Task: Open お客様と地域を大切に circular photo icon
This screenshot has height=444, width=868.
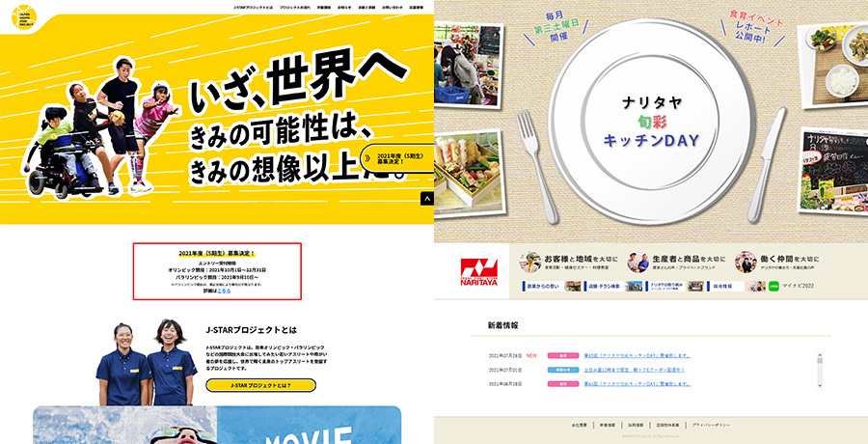Action: click(530, 263)
